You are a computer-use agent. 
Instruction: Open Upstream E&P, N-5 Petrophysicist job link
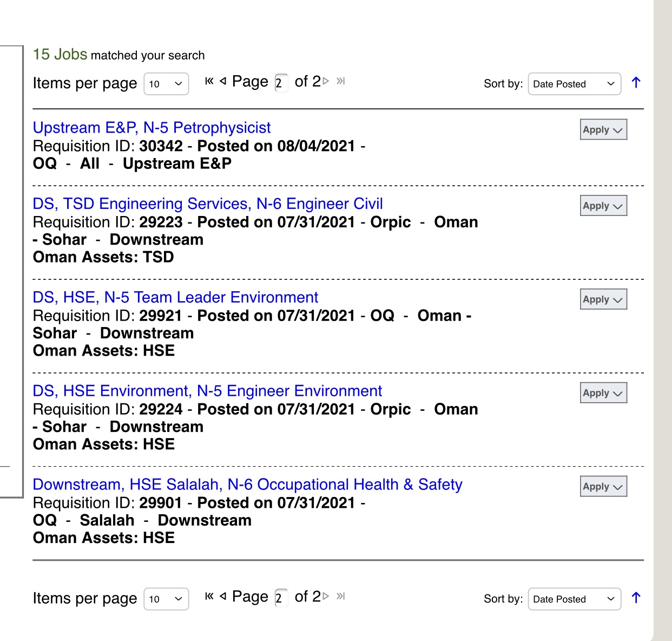click(x=151, y=128)
